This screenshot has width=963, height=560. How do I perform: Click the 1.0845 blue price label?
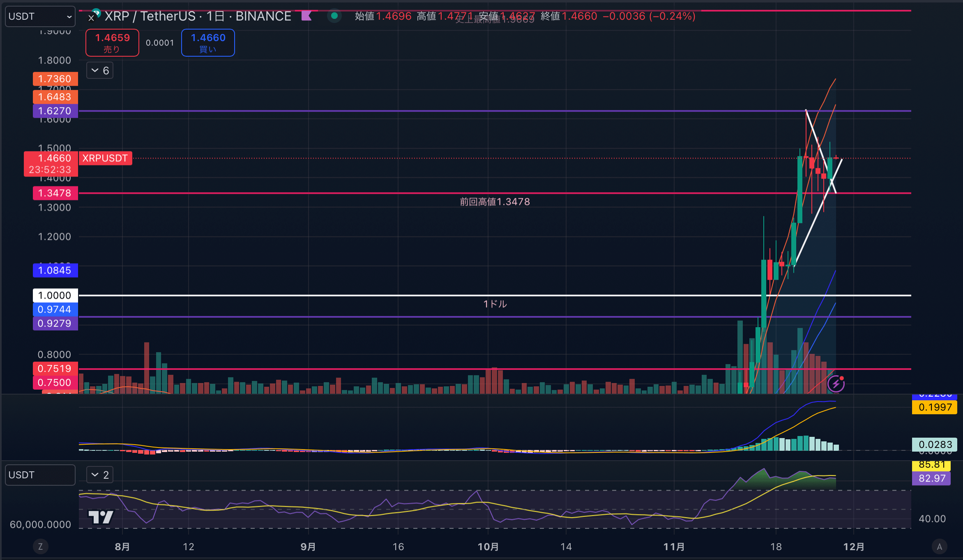[x=55, y=270]
